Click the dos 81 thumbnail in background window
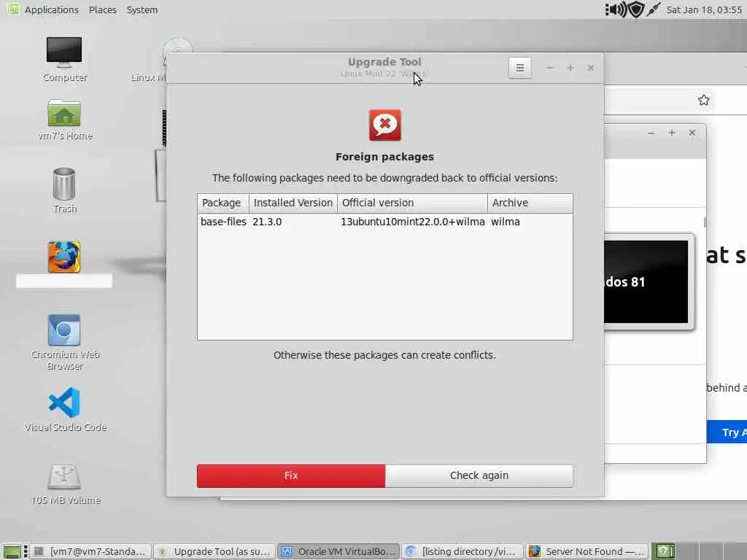This screenshot has width=747, height=560. [646, 282]
